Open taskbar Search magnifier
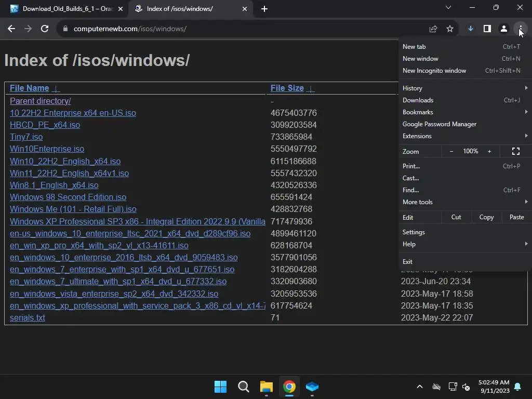 pos(243,387)
